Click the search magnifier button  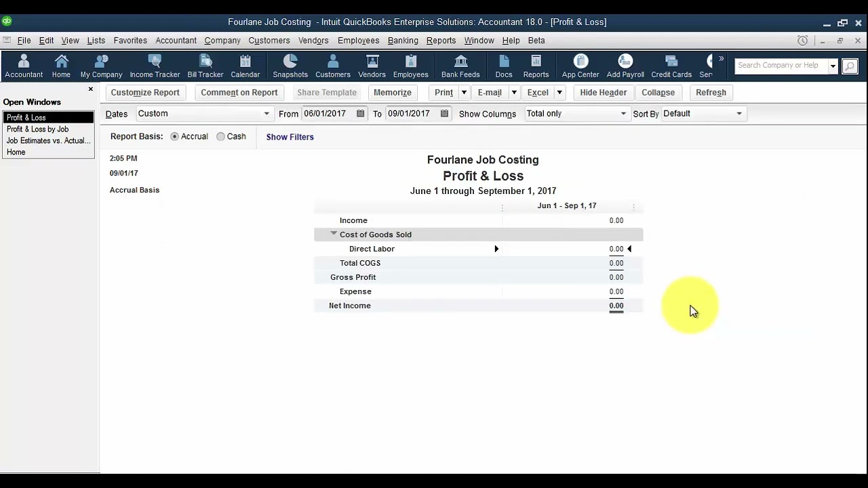850,66
